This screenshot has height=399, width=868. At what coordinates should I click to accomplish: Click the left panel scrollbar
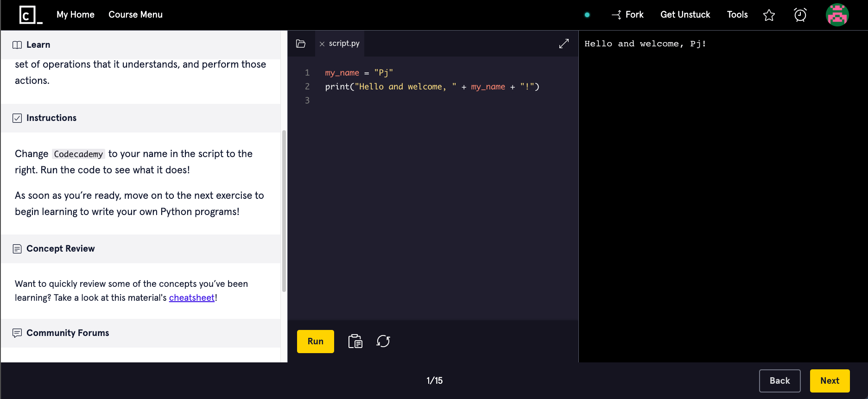[284, 211]
